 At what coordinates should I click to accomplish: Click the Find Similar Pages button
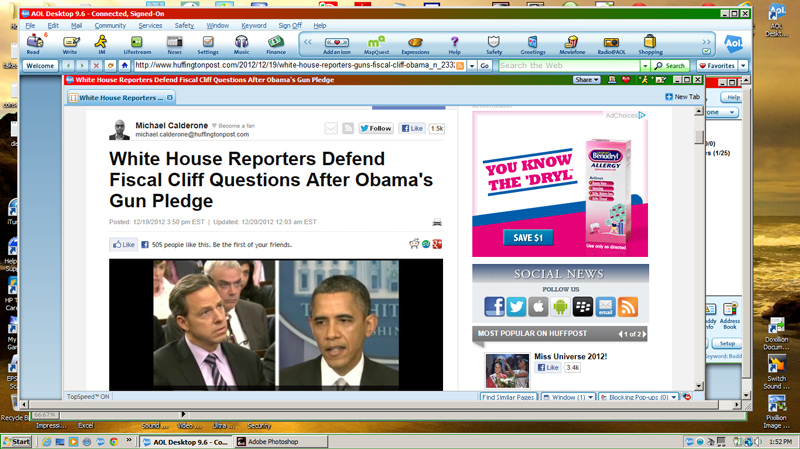(508, 397)
